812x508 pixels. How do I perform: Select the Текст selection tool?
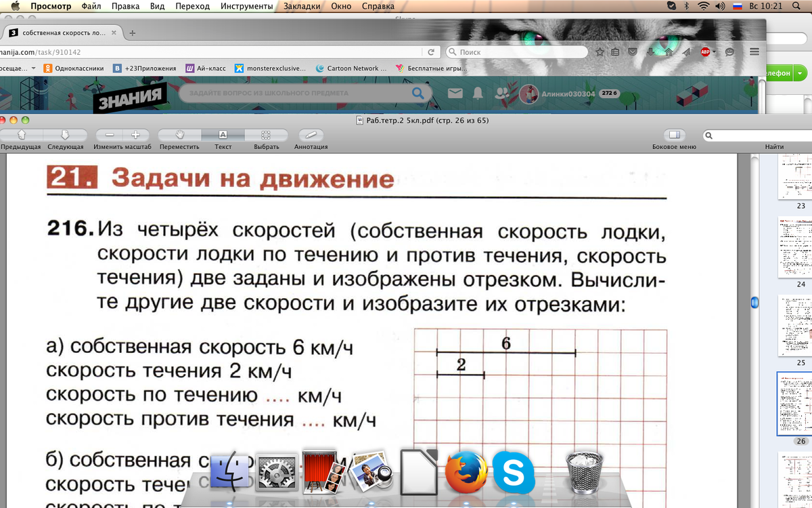click(x=223, y=135)
